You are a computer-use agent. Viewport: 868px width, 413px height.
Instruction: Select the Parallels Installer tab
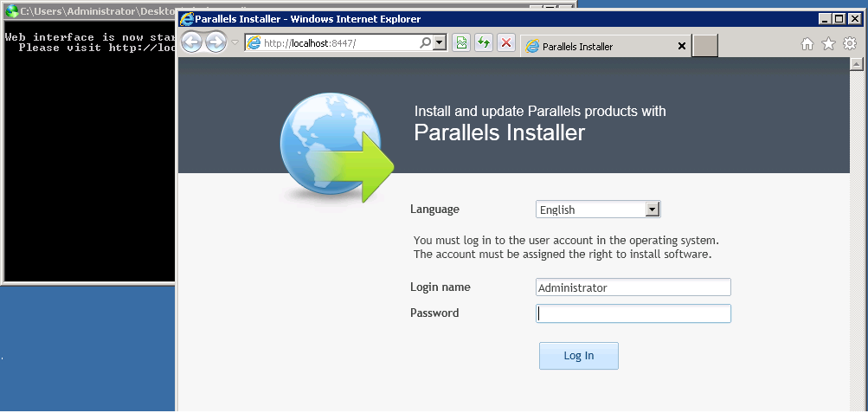pos(606,47)
